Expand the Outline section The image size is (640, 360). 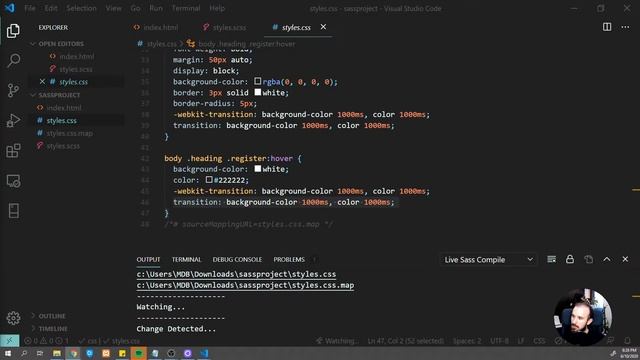point(49,316)
